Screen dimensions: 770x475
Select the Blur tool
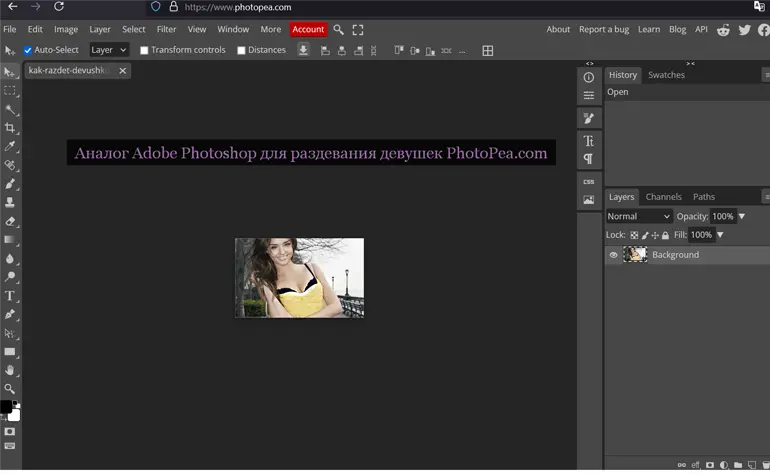coord(9,258)
